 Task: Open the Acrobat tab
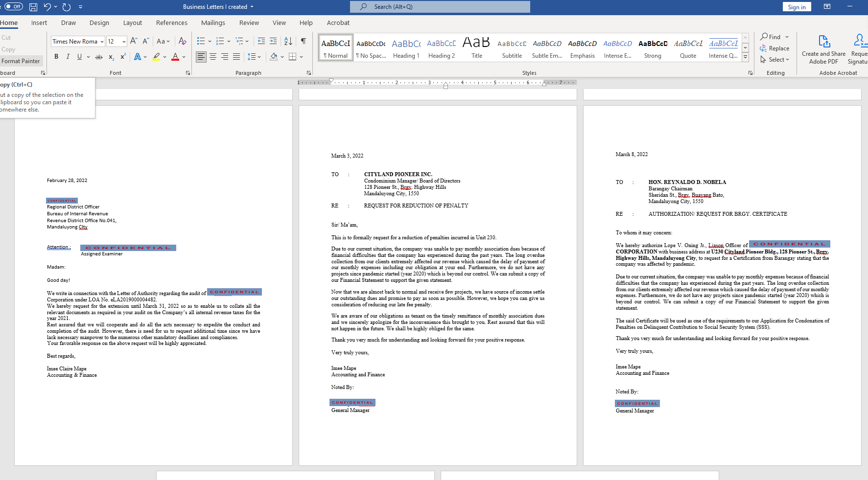[338, 23]
